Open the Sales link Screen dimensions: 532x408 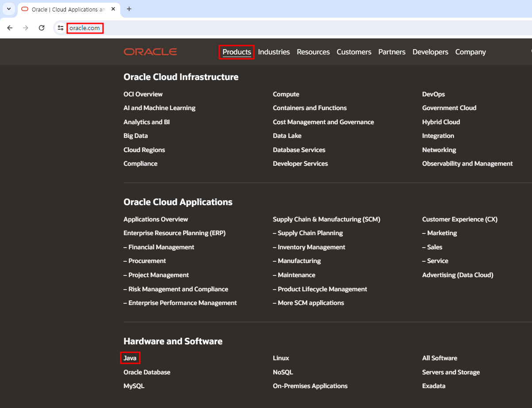[432, 247]
